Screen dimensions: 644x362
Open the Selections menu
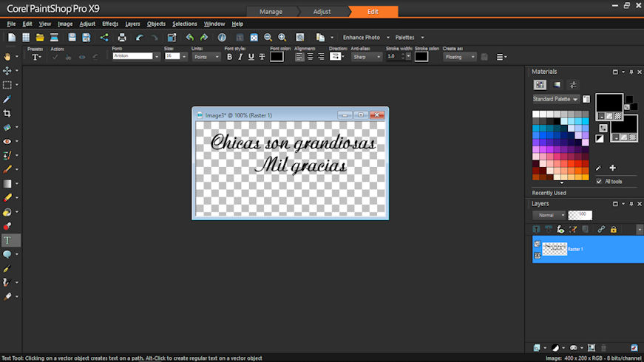click(x=184, y=24)
